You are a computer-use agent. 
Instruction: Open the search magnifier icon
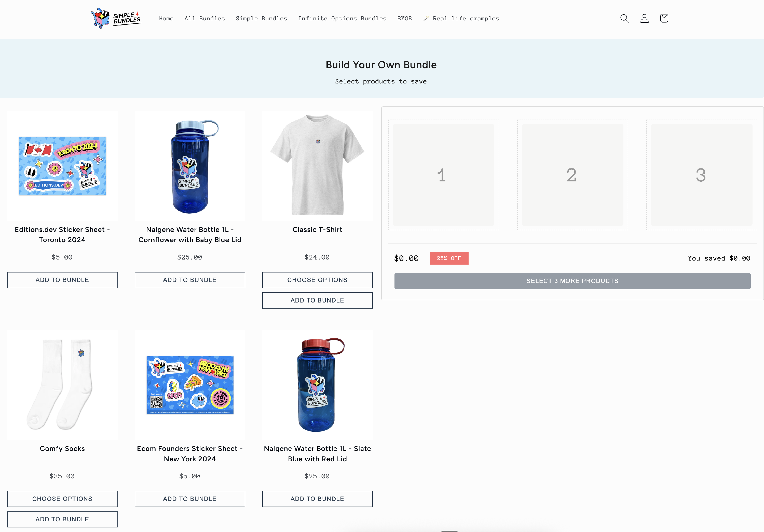[625, 18]
